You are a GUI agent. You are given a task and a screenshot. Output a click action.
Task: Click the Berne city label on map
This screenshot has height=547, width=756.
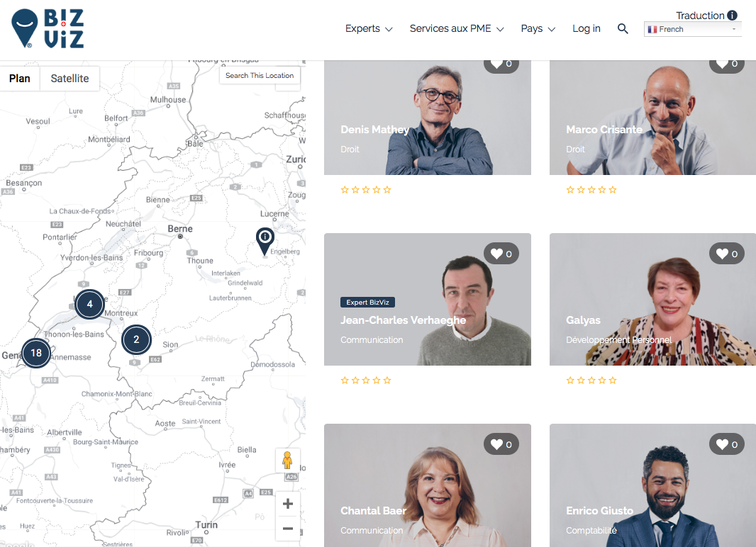180,229
